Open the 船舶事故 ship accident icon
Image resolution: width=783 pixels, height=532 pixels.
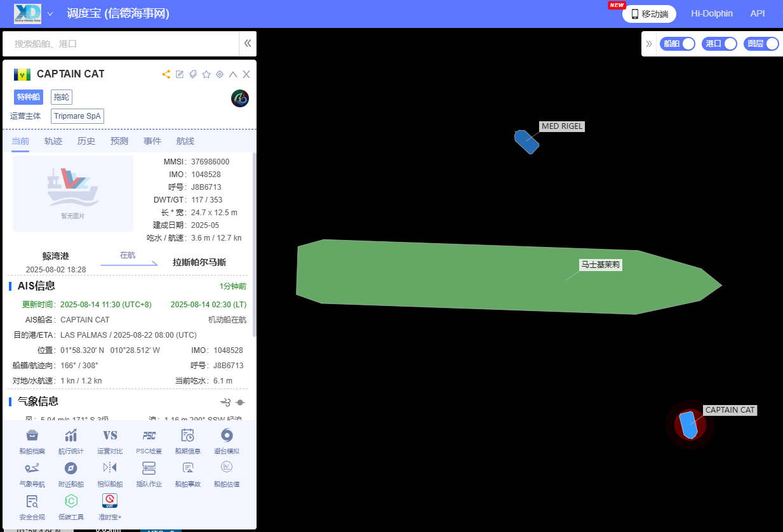tap(188, 468)
